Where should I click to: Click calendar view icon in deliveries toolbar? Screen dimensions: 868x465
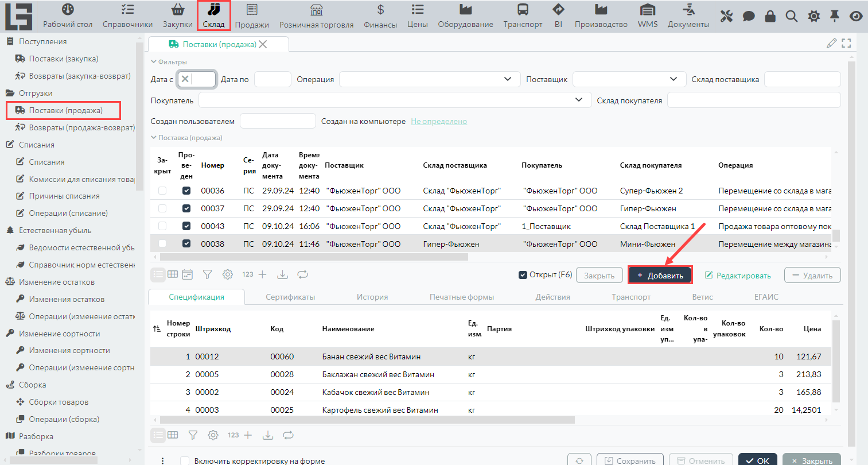coord(188,274)
